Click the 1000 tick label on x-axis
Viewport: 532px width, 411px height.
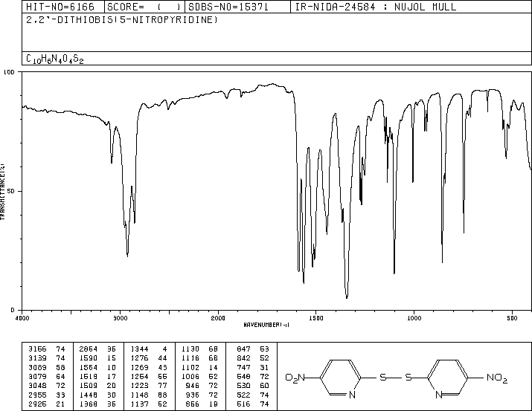pos(414,318)
